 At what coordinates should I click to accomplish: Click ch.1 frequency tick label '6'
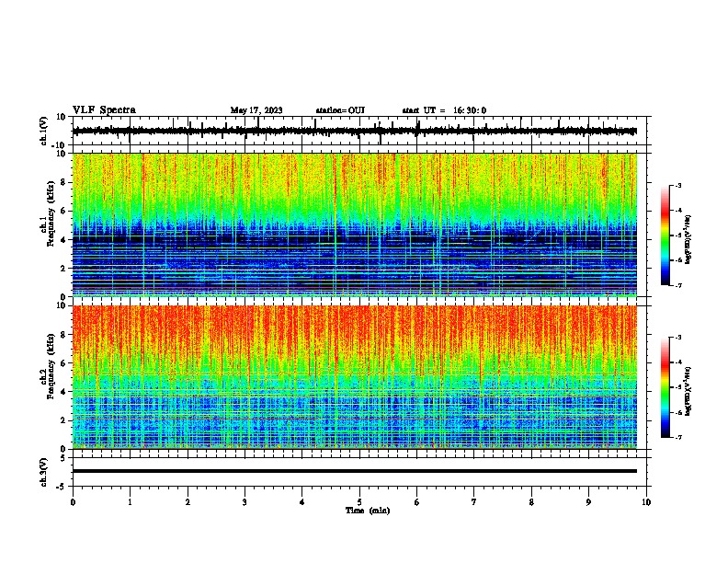[x=65, y=211]
